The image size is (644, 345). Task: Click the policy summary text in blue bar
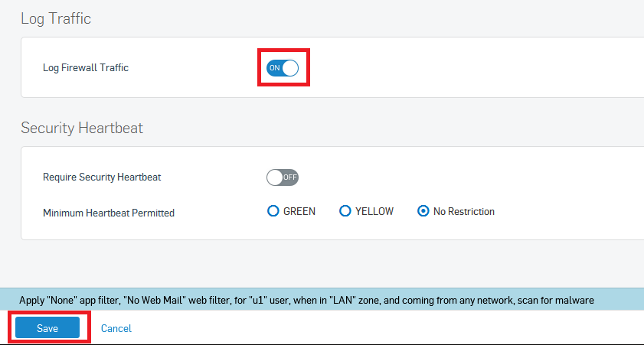coord(306,301)
